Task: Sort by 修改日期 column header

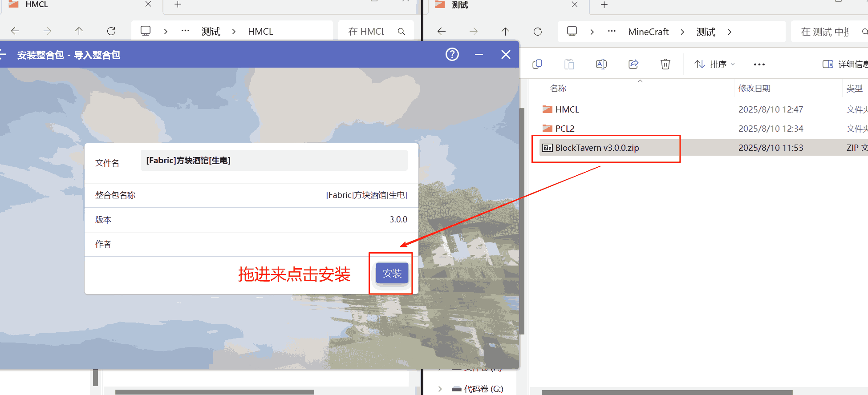Action: click(x=754, y=89)
